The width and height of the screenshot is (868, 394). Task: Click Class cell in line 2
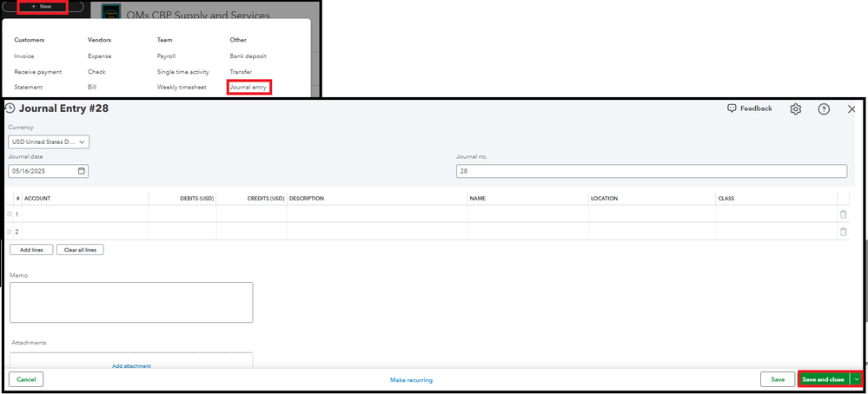point(776,232)
